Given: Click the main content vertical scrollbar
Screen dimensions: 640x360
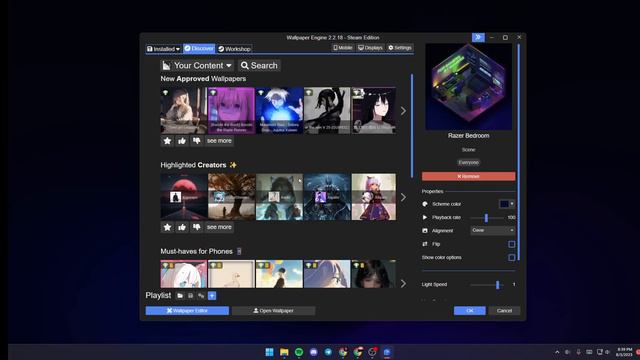Looking at the screenshot, I should pyautogui.click(x=412, y=126).
